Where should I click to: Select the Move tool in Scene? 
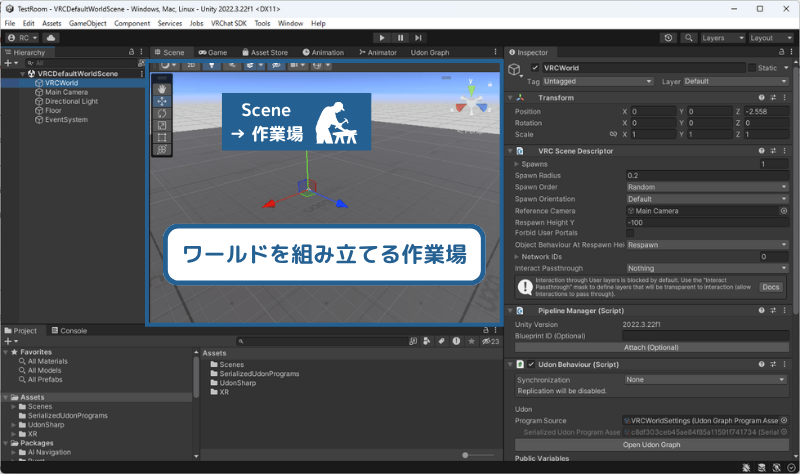(162, 101)
